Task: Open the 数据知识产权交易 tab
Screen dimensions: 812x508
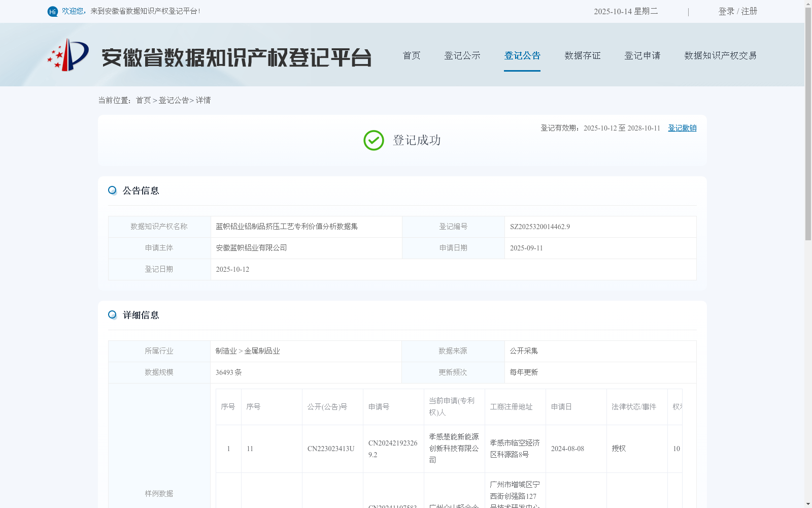Action: coord(721,55)
